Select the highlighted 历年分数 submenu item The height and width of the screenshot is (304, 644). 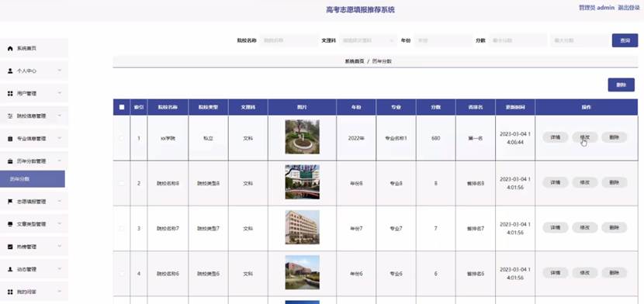33,179
